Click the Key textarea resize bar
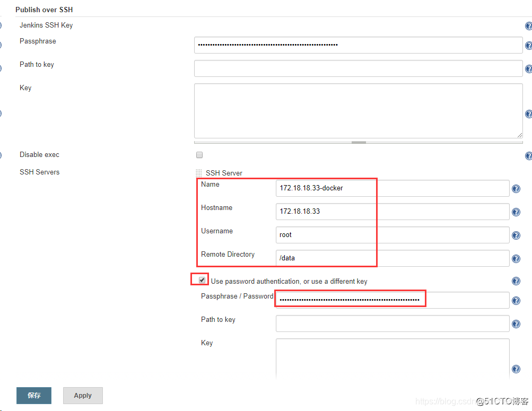 [358, 143]
